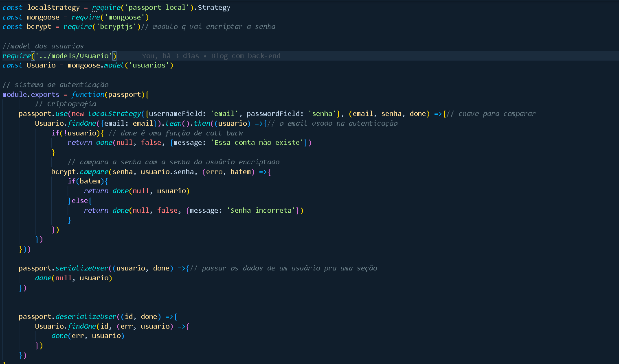
Task: Click the .Strategy property on first line
Action: pyautogui.click(x=212, y=7)
